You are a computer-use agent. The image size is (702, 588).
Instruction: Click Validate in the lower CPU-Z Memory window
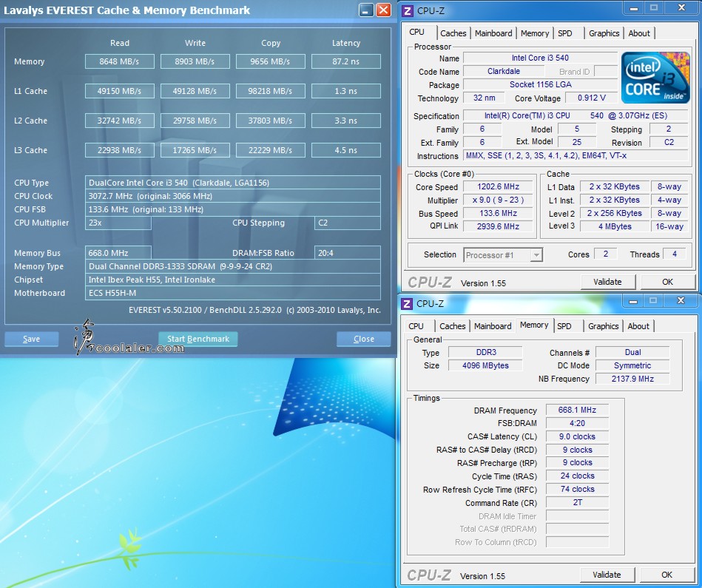[x=607, y=575]
